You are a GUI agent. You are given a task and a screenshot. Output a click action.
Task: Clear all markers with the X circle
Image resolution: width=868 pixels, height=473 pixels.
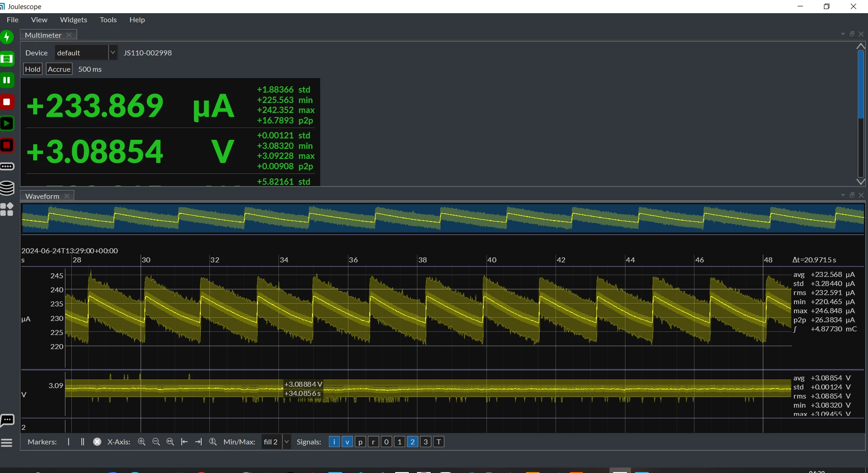(x=97, y=442)
